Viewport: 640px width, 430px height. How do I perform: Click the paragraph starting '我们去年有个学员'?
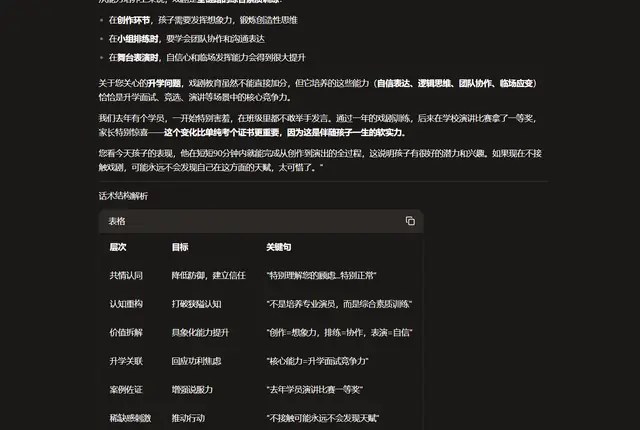point(318,126)
